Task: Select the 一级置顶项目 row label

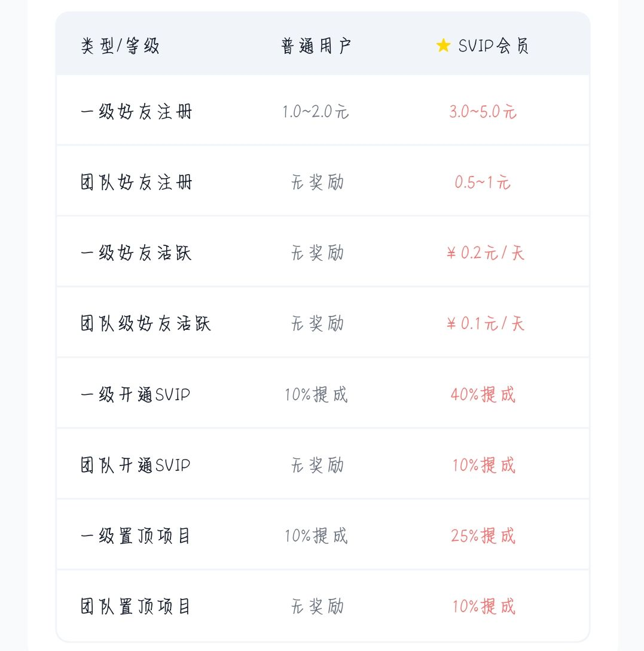Action: coord(136,536)
